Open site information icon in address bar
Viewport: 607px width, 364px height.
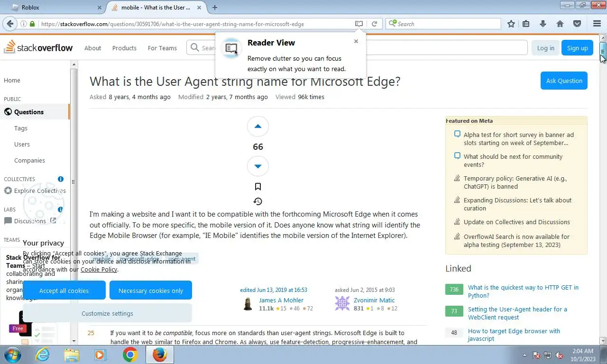(x=23, y=24)
